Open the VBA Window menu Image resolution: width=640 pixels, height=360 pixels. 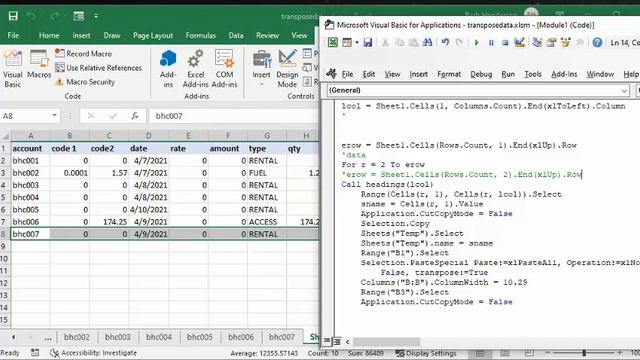(x=600, y=74)
